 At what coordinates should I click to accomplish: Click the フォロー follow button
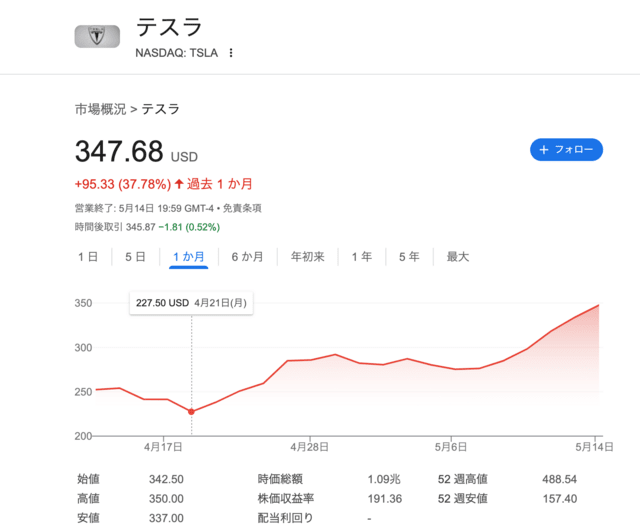pyautogui.click(x=566, y=149)
